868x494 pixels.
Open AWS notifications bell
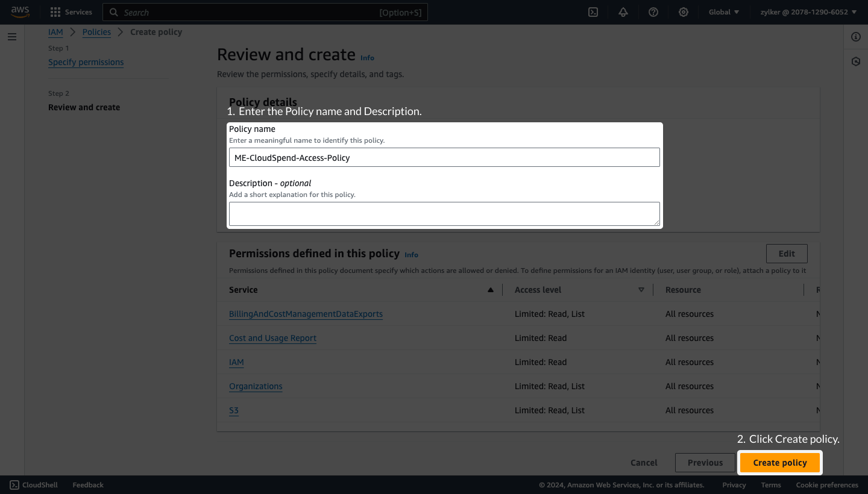[623, 12]
